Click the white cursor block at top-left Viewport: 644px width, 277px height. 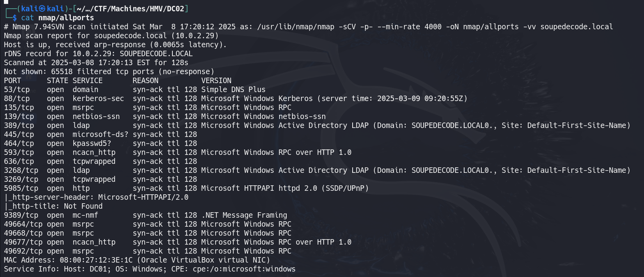(6, 2)
